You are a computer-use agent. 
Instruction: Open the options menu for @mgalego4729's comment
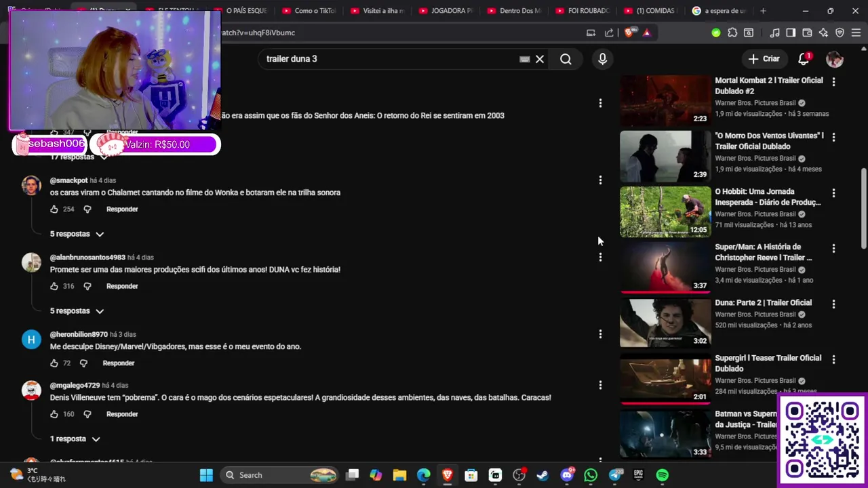(x=600, y=385)
